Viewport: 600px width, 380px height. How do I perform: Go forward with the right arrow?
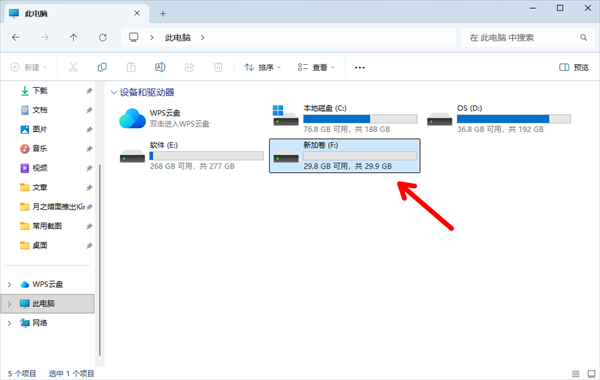(x=45, y=38)
